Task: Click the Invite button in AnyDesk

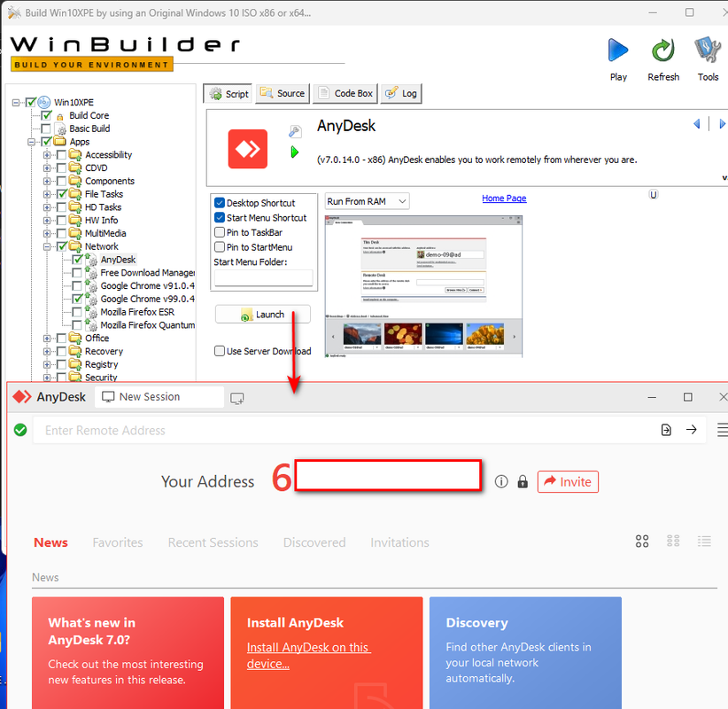Action: coord(568,481)
